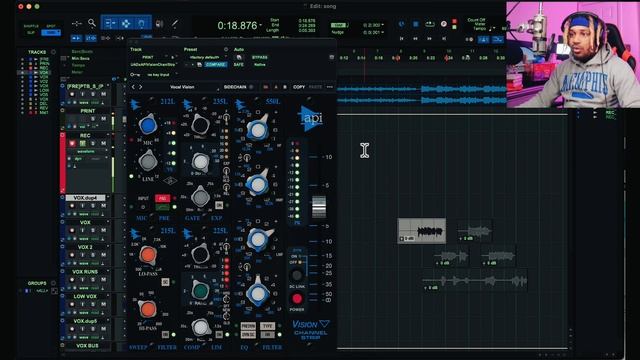The height and width of the screenshot is (360, 640).
Task: Click the orange LO-PASS filter knob
Action: click(x=148, y=255)
